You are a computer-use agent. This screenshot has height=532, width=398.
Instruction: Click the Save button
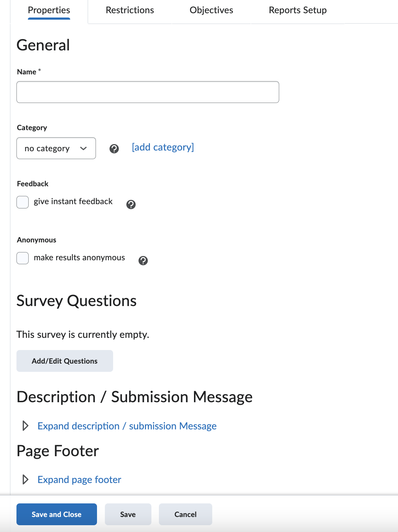click(128, 514)
